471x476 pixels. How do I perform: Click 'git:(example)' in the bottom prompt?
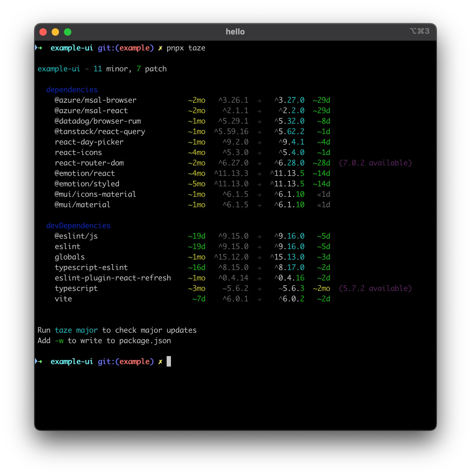coord(126,362)
